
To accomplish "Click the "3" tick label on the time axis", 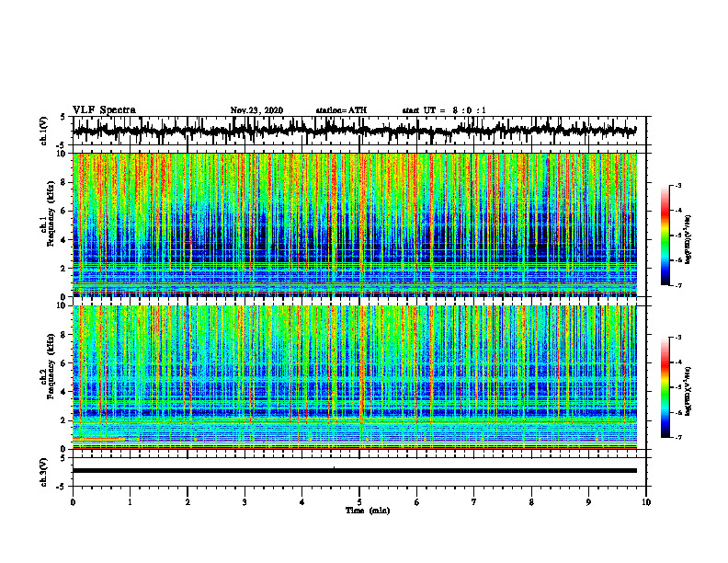I will point(245,502).
